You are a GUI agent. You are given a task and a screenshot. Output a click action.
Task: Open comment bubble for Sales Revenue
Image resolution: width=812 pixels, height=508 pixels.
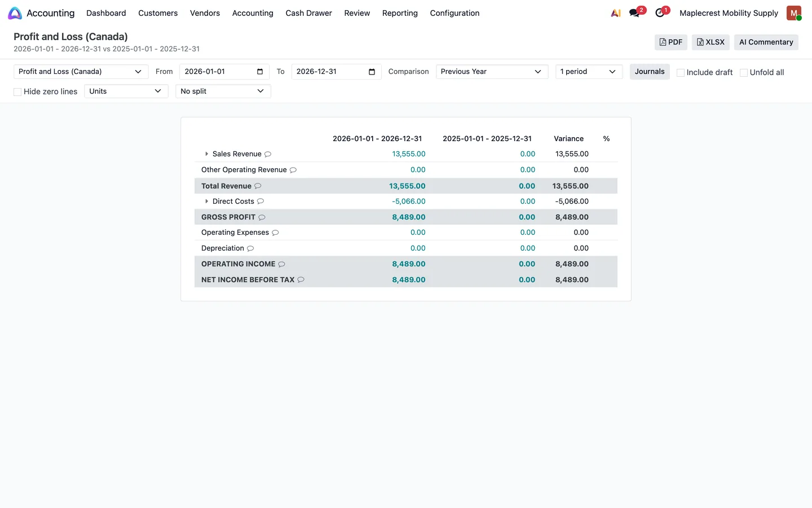pyautogui.click(x=268, y=154)
